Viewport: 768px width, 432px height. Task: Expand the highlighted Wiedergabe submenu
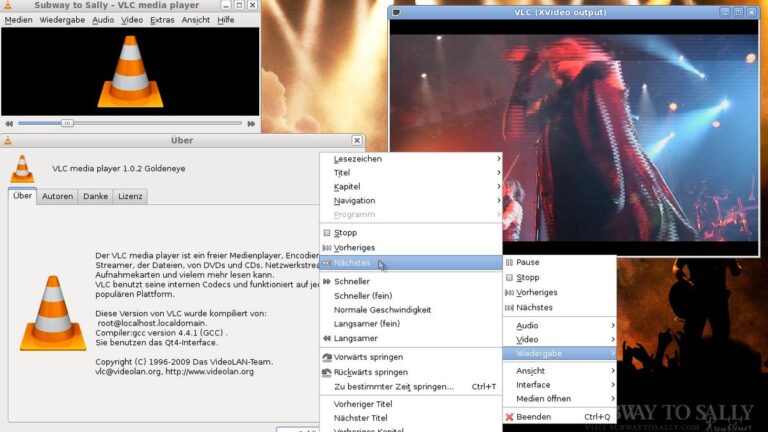(x=559, y=354)
